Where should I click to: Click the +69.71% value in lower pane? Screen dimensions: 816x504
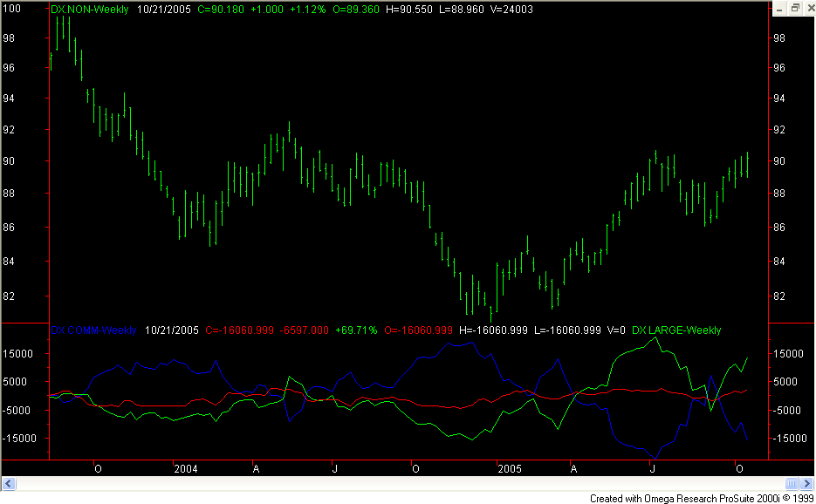coord(356,330)
